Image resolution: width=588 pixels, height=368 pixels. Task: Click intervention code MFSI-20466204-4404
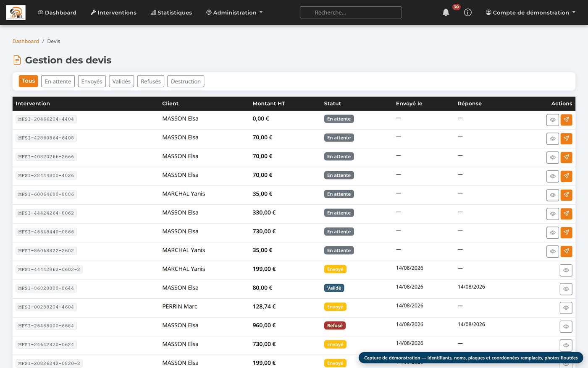(46, 119)
